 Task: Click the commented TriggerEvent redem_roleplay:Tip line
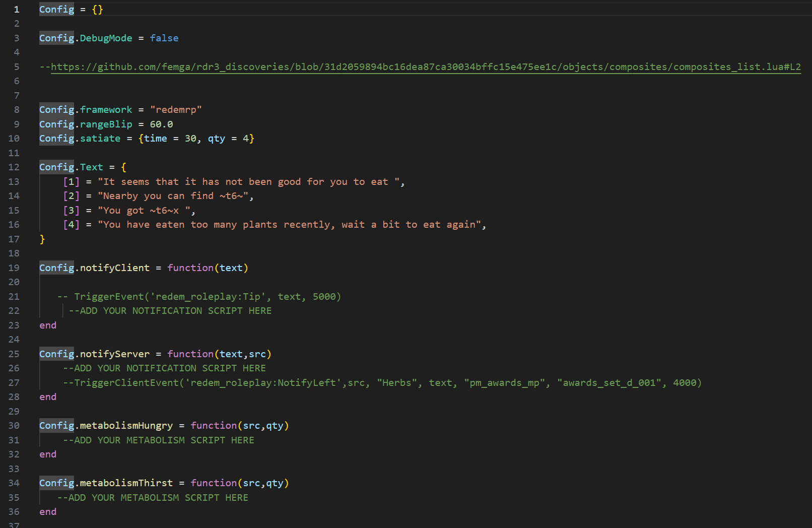199,297
